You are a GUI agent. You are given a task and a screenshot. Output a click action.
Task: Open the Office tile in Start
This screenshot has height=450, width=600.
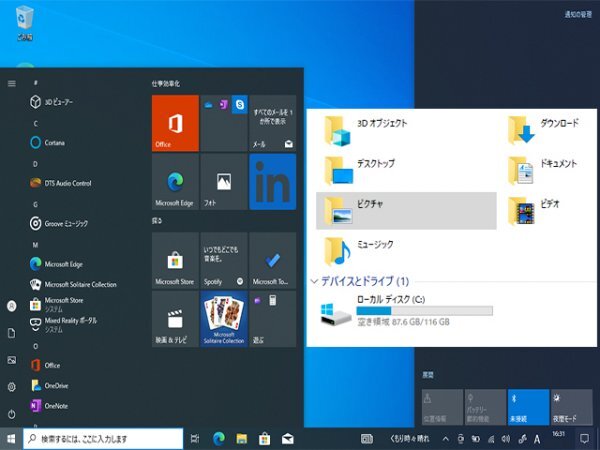175,123
